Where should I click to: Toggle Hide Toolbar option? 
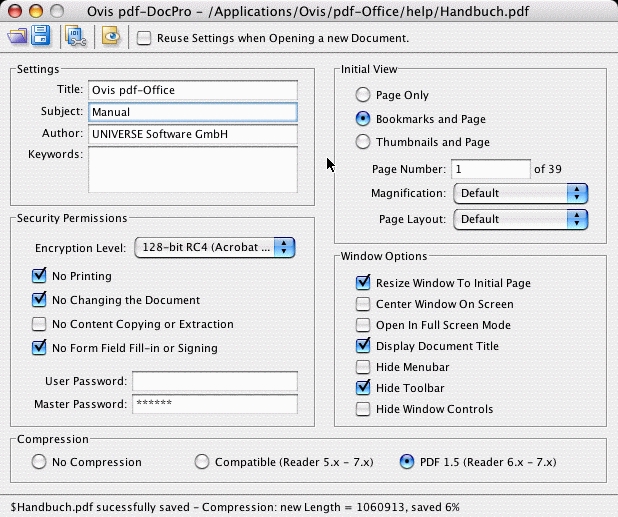(363, 388)
